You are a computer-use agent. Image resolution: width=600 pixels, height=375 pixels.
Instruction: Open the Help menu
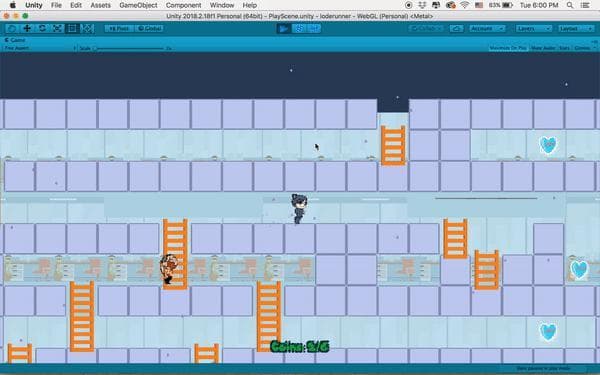coord(249,5)
